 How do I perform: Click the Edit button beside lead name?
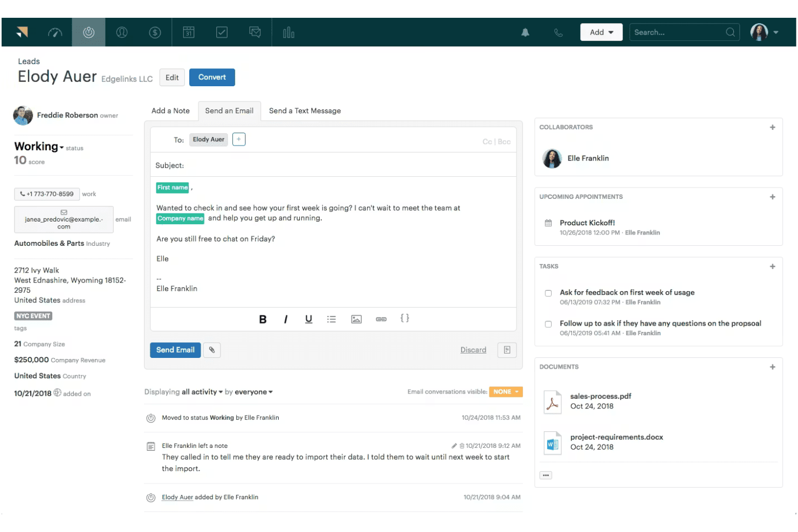click(x=172, y=77)
